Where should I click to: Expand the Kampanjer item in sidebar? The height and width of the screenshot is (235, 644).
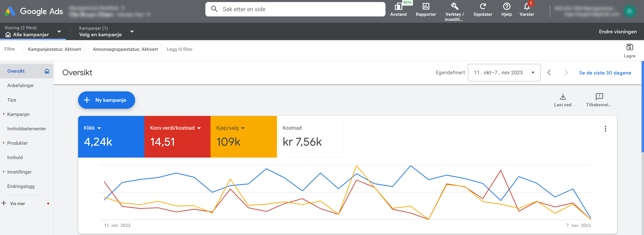4,114
